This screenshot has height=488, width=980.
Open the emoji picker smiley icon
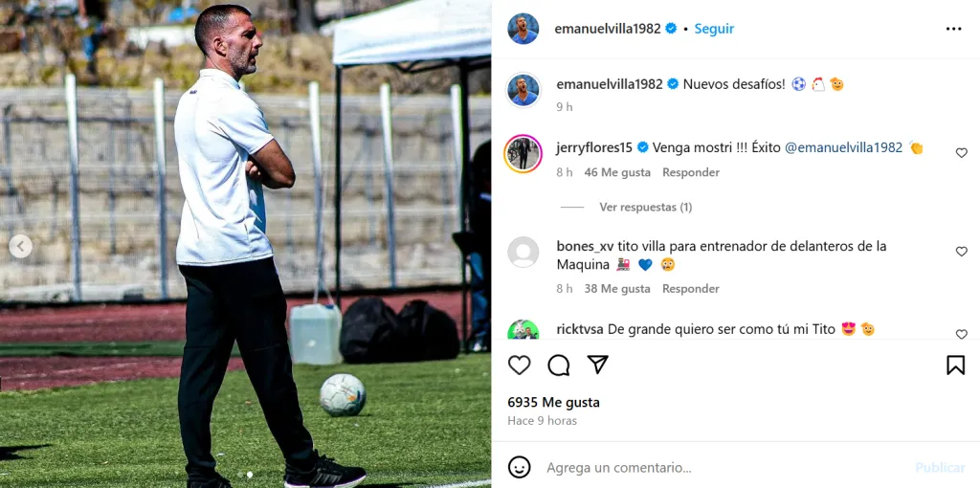coord(519,467)
